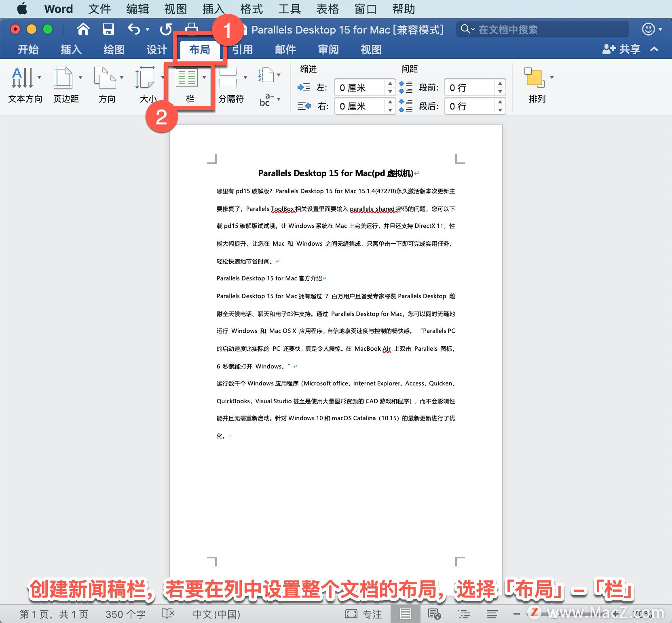This screenshot has width=672, height=623.
Task: Switch to Print Layout view icon
Action: click(405, 614)
